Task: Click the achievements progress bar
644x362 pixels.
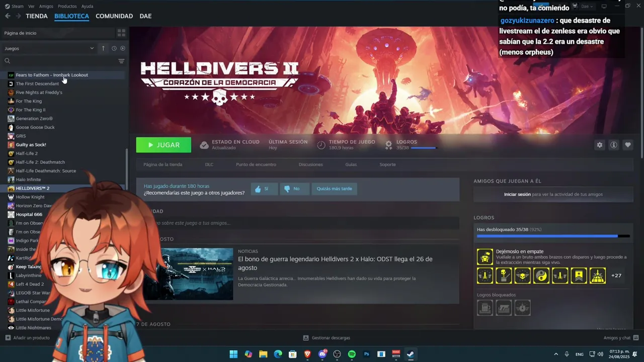Action: pos(553,236)
